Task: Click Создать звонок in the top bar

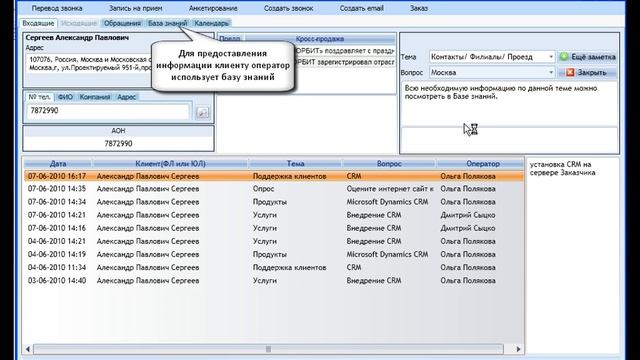Action: (289, 8)
